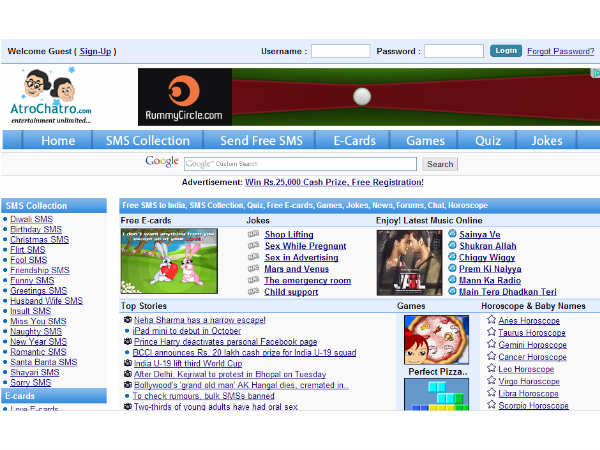Open the New Year SMS link
The height and width of the screenshot is (450, 600).
pos(38,341)
